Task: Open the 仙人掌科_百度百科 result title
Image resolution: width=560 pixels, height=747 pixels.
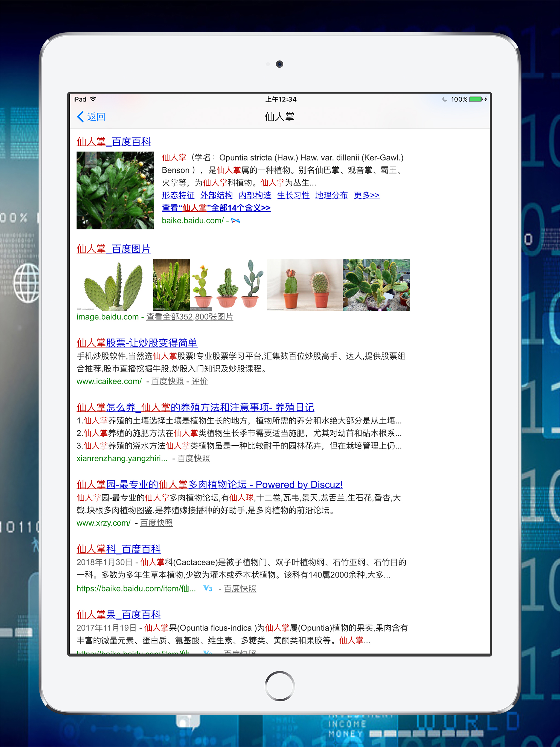Action: click(x=119, y=549)
